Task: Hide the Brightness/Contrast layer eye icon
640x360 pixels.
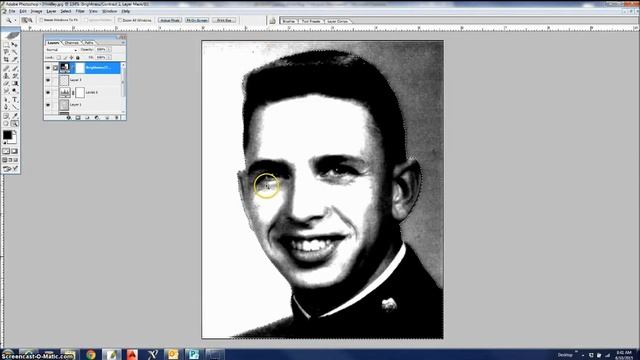Action: tap(48, 68)
